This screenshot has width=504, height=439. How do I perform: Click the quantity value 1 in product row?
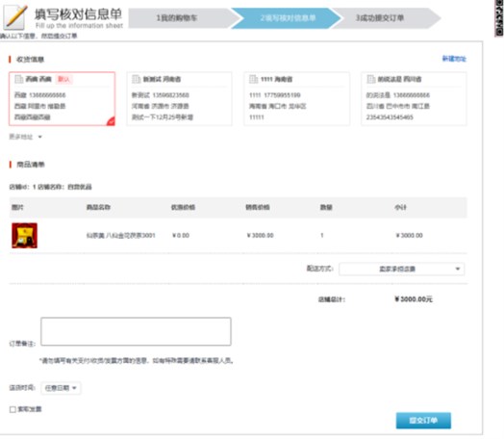(322, 236)
